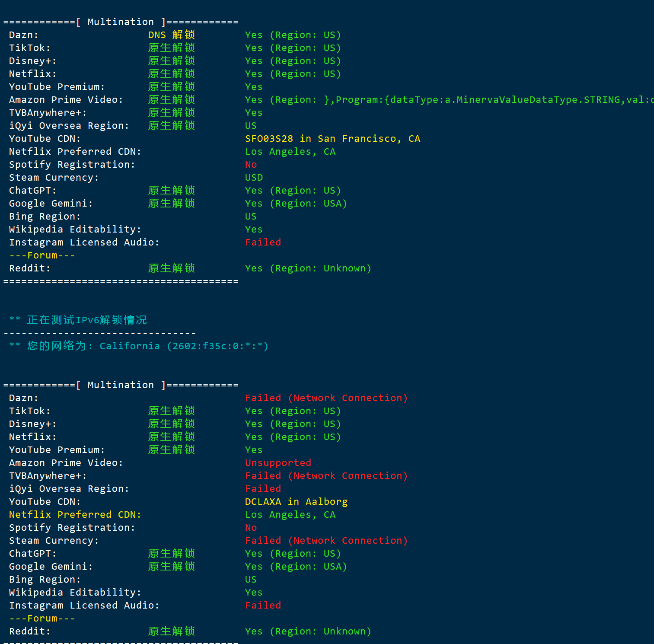Click 'USD' value in the first section
654x644 pixels.
tap(254, 178)
